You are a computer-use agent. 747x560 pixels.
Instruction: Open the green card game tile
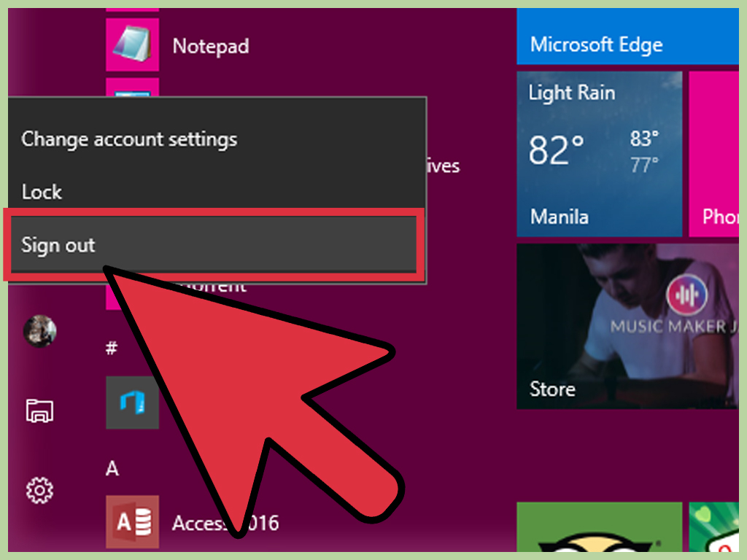point(713,527)
